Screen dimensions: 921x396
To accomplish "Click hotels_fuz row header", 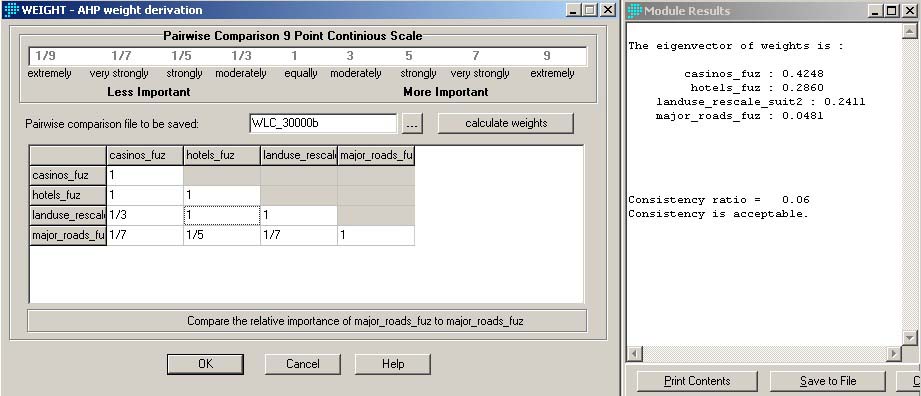I will click(x=68, y=195).
